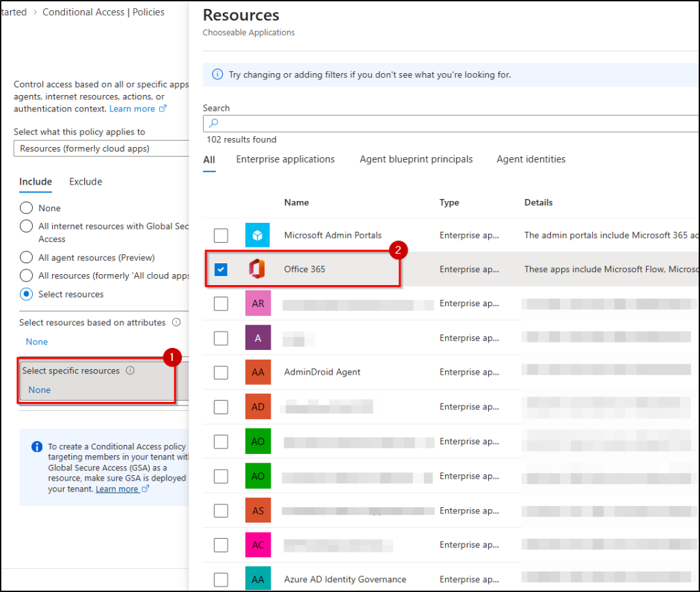Screen dimensions: 700x592
Task: Switch to the Include tab
Action: tap(36, 182)
